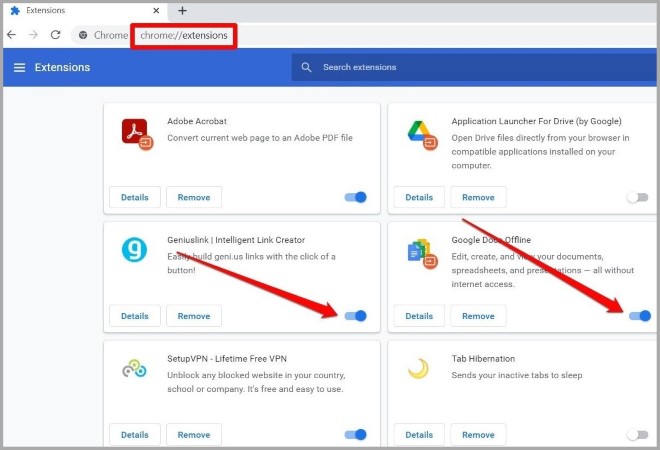
Task: Click "Convert current web page" description
Action: click(260, 138)
